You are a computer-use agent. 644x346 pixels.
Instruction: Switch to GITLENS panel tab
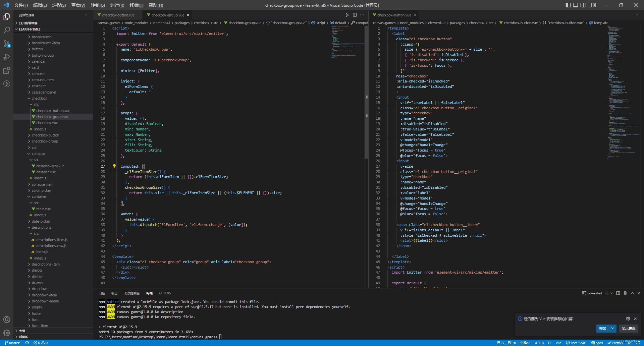coord(165,293)
